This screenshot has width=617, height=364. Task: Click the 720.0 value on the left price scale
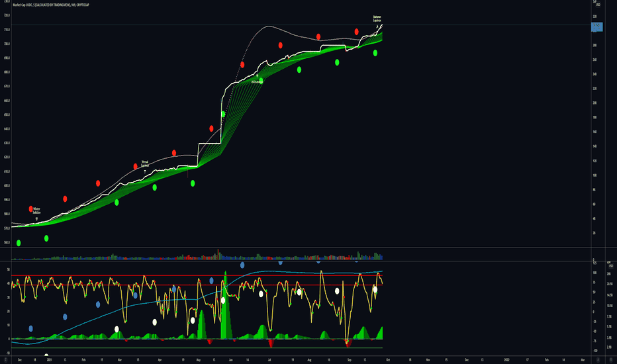pos(7,15)
